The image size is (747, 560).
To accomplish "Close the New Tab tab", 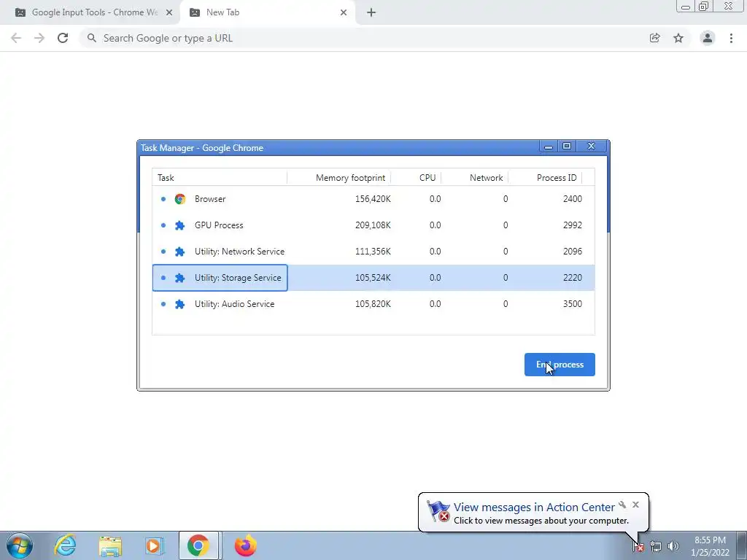I will [x=344, y=12].
